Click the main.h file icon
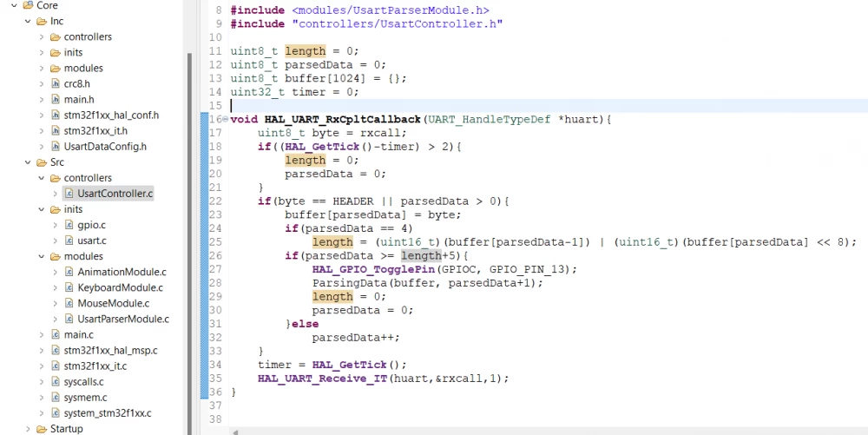Screen dimensions: 868x435 pos(54,100)
